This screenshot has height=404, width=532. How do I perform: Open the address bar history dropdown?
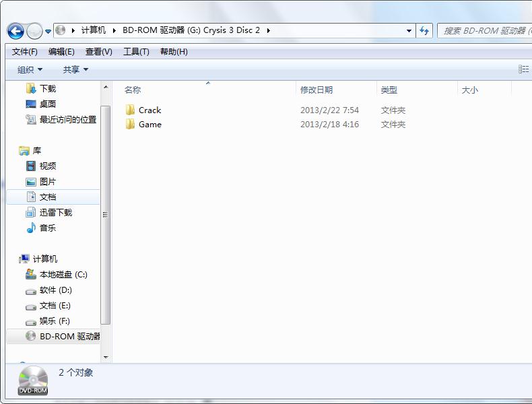pyautogui.click(x=409, y=31)
